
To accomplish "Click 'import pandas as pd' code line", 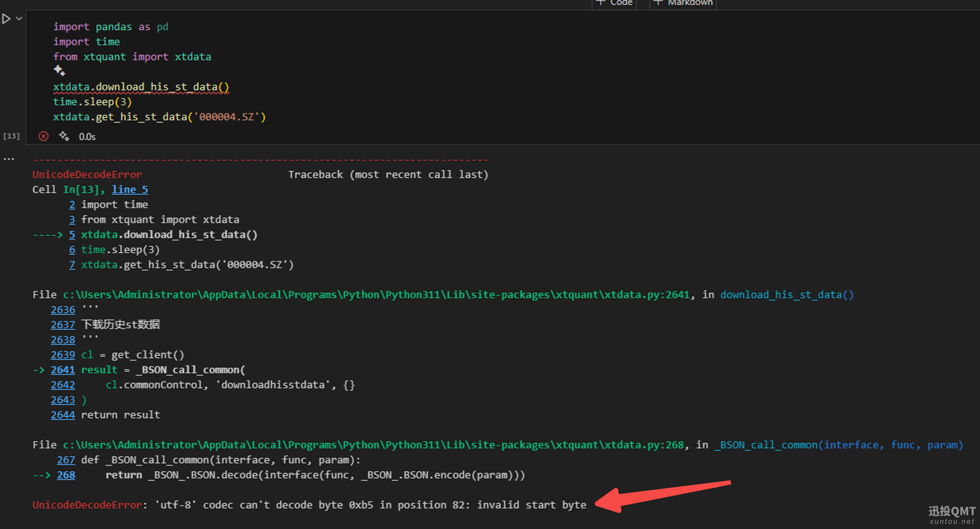I will [111, 27].
